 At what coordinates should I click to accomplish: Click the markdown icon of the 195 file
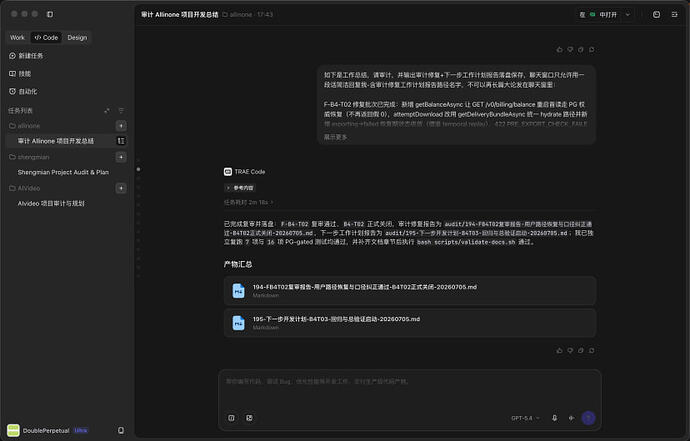239,323
